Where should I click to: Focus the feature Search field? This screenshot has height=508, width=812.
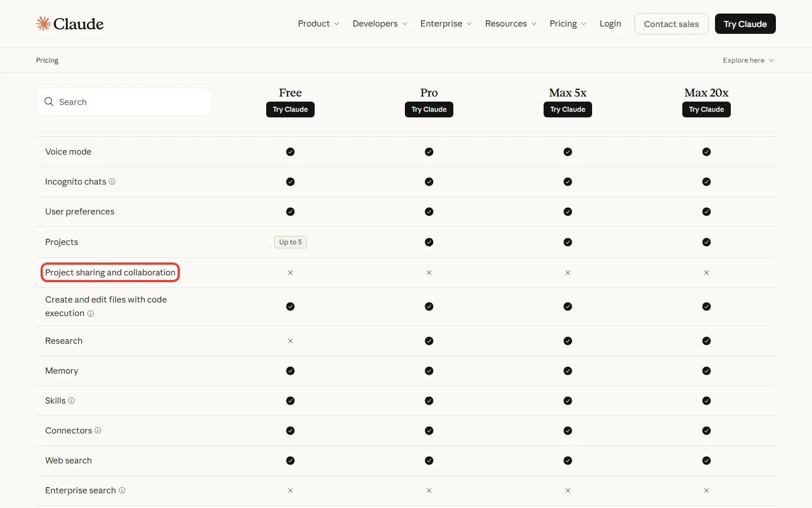[124, 102]
